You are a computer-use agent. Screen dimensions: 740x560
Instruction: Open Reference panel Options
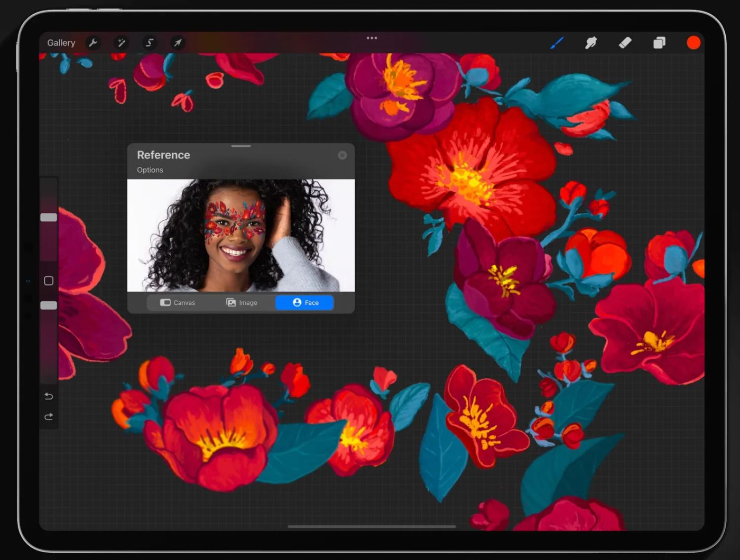tap(150, 170)
